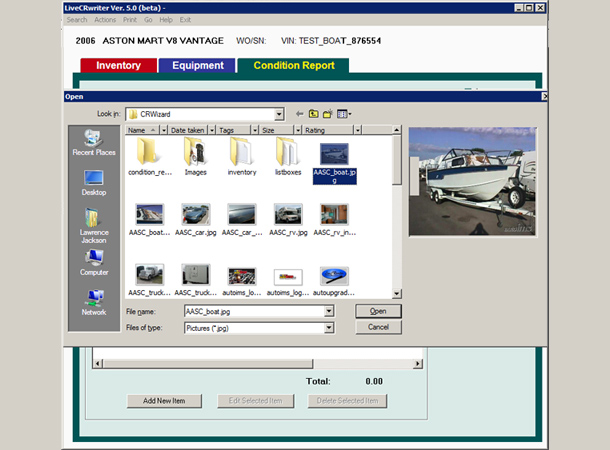The image size is (610, 450).
Task: Select Computer in the places bar
Action: point(94,263)
